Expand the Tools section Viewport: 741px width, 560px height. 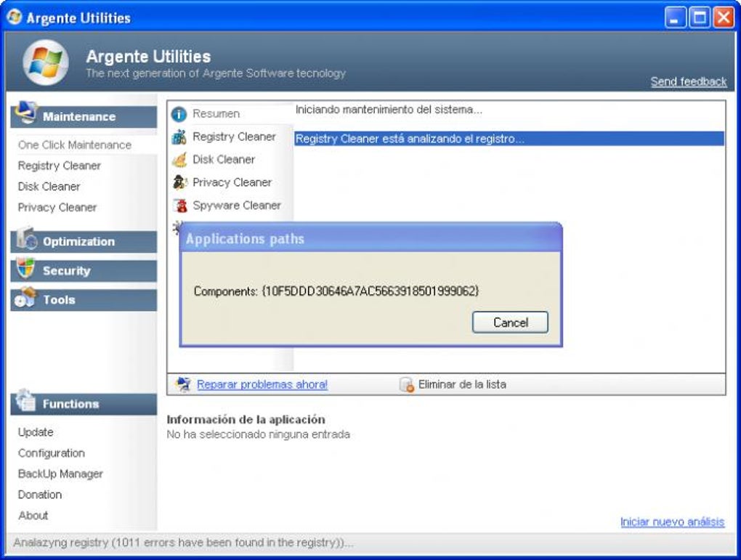coord(84,300)
